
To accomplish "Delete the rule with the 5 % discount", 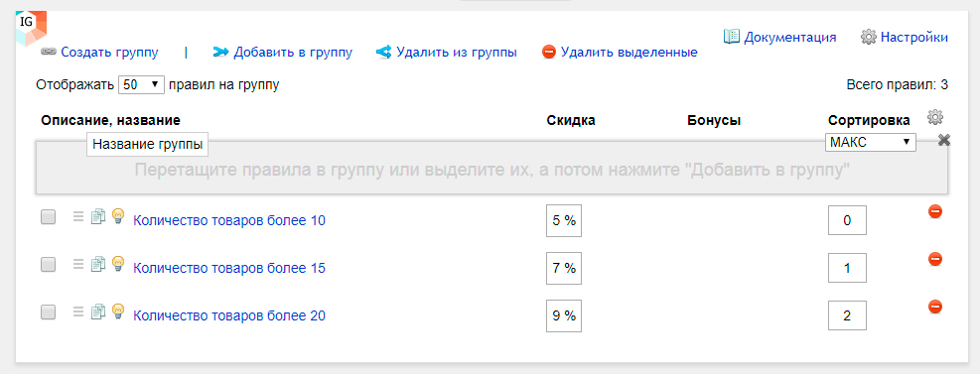I will pos(935,211).
